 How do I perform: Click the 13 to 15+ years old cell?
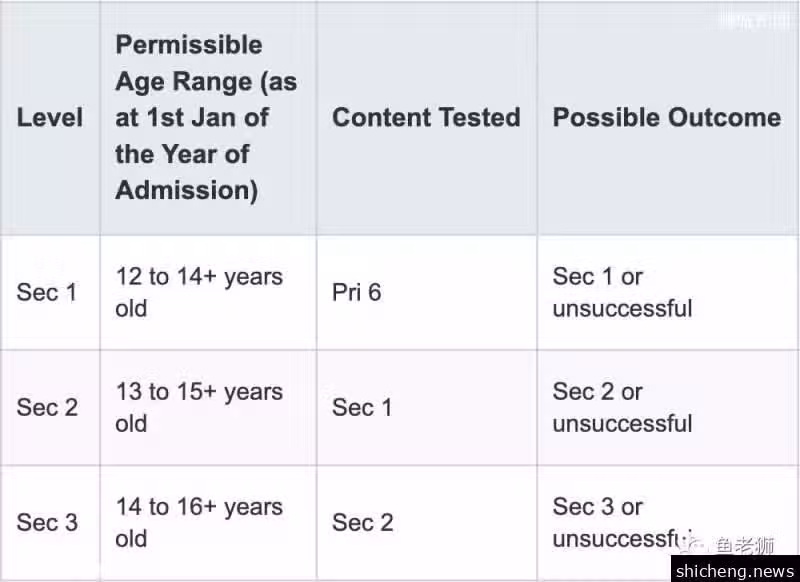click(x=208, y=408)
